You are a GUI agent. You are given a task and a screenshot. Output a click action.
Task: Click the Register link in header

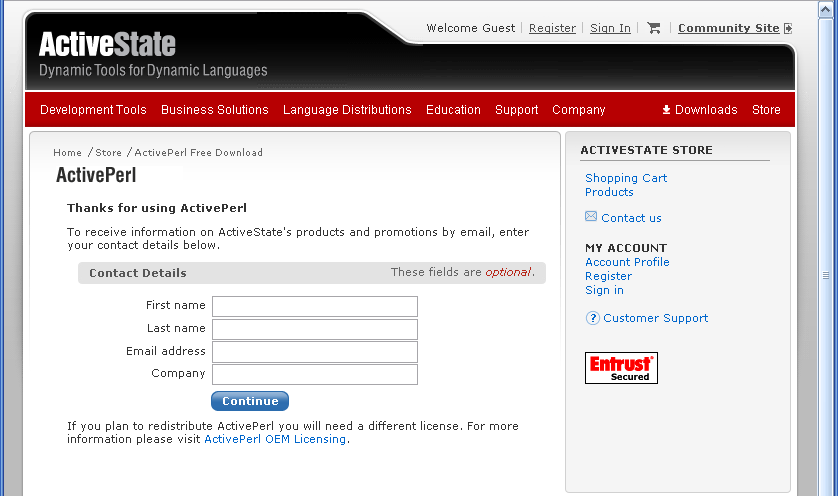click(552, 28)
